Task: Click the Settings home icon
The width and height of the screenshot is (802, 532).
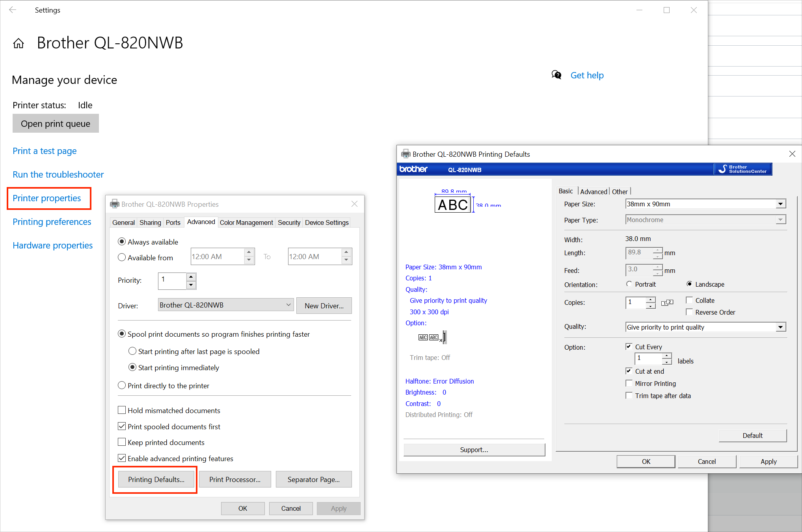Action: coord(19,43)
